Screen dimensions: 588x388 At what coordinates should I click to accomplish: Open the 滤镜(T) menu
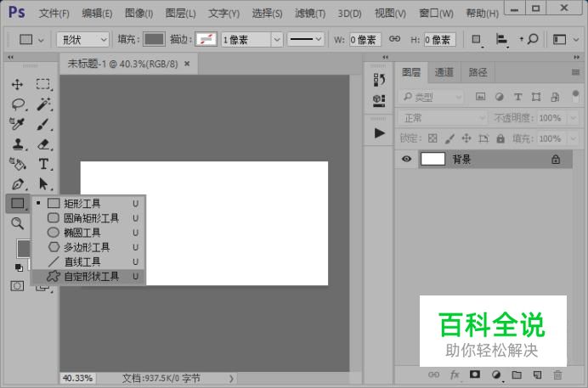coord(310,14)
